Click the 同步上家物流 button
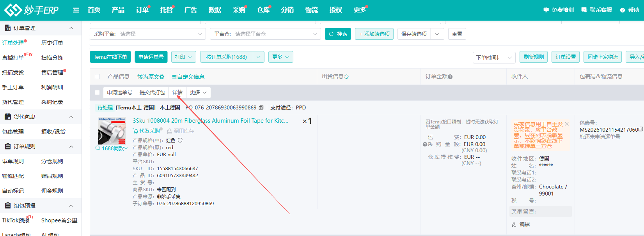The width and height of the screenshot is (644, 236). coord(603,57)
